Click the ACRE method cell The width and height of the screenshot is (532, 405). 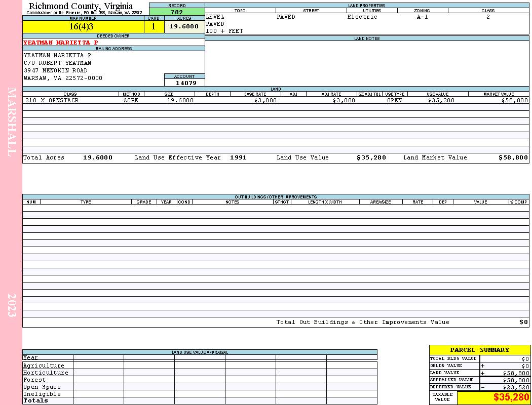point(131,101)
